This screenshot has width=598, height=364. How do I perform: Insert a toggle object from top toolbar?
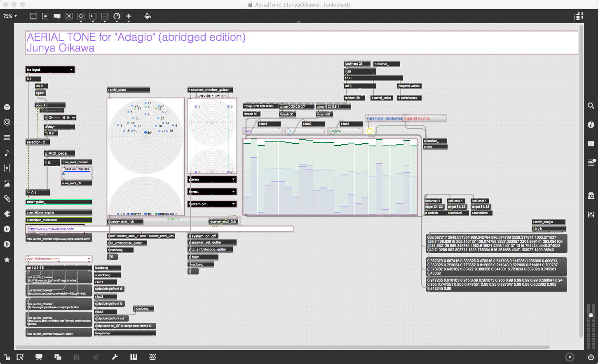(69, 16)
